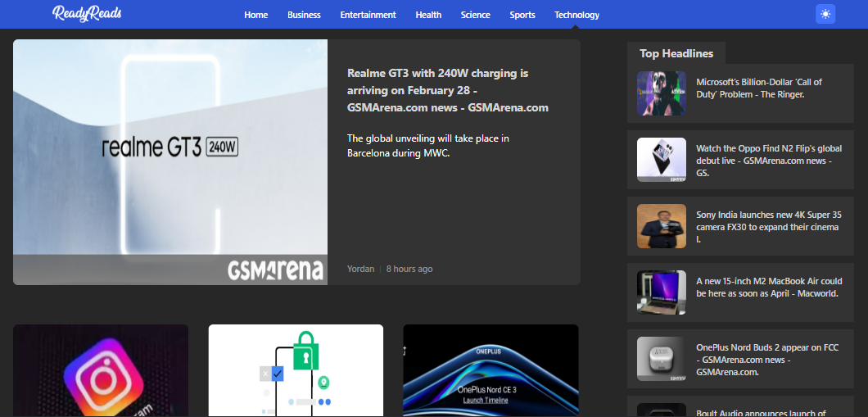Open the Entertainment section
Image resolution: width=868 pixels, height=417 pixels.
[368, 15]
